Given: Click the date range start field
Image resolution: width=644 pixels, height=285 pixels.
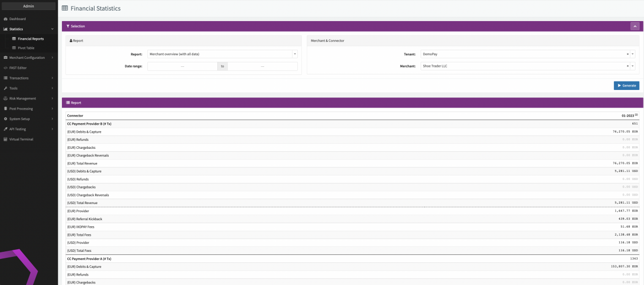Looking at the screenshot, I should click(x=182, y=66).
